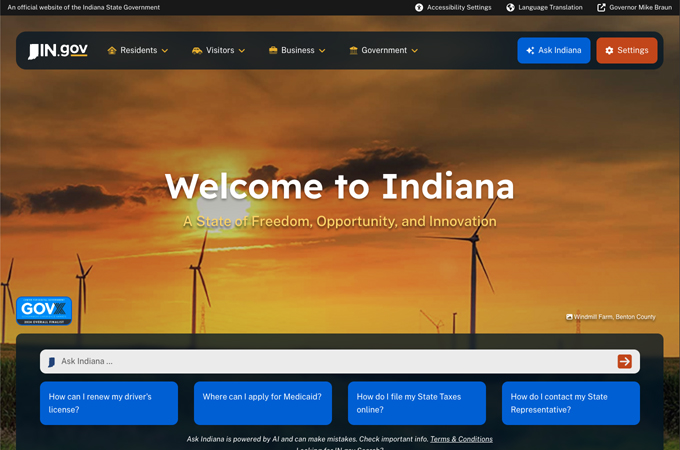Click the IN.gov logo
The height and width of the screenshot is (450, 680).
pos(58,51)
